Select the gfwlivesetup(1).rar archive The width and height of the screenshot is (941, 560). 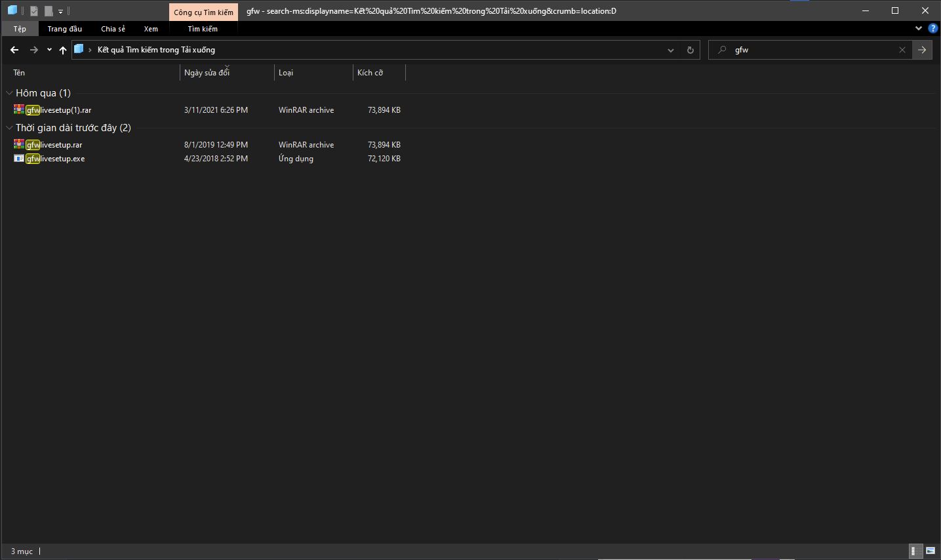tap(65, 110)
